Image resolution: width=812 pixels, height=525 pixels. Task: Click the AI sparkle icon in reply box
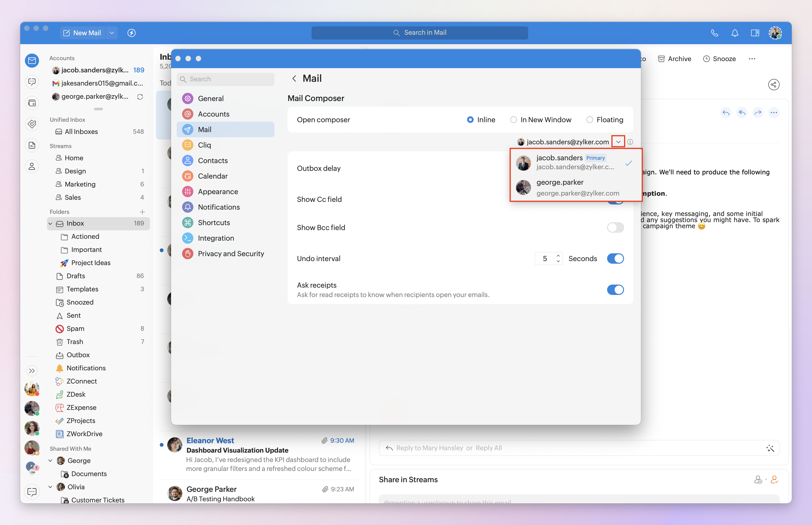[x=770, y=448]
